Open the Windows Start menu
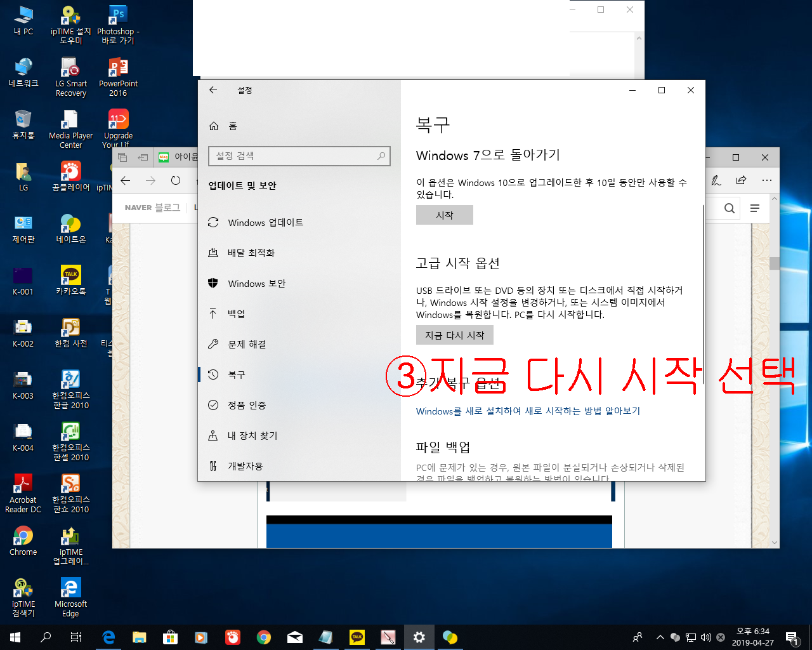The height and width of the screenshot is (650, 812). 15,637
